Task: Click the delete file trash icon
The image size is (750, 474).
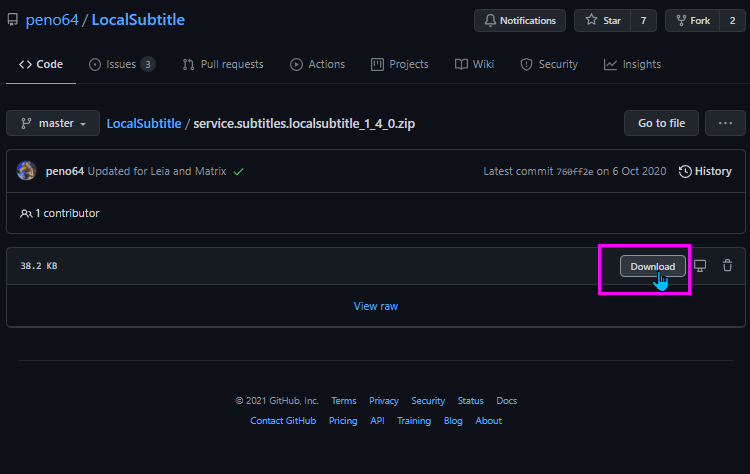Action: click(727, 265)
